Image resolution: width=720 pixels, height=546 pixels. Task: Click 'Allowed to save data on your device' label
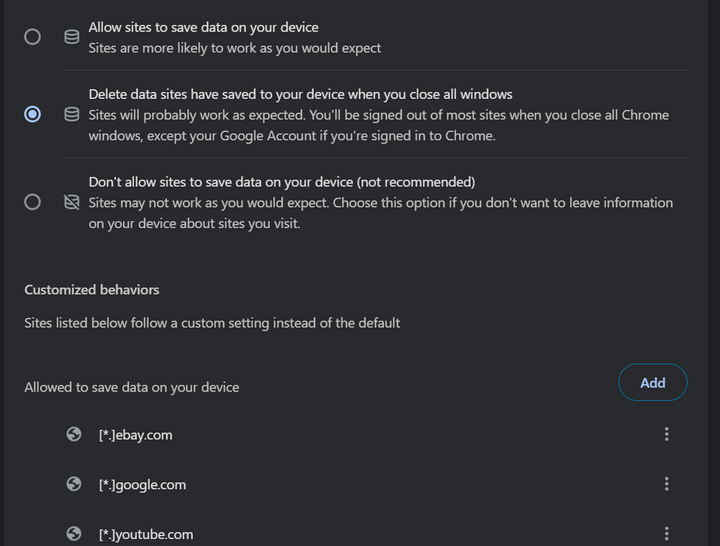[132, 387]
